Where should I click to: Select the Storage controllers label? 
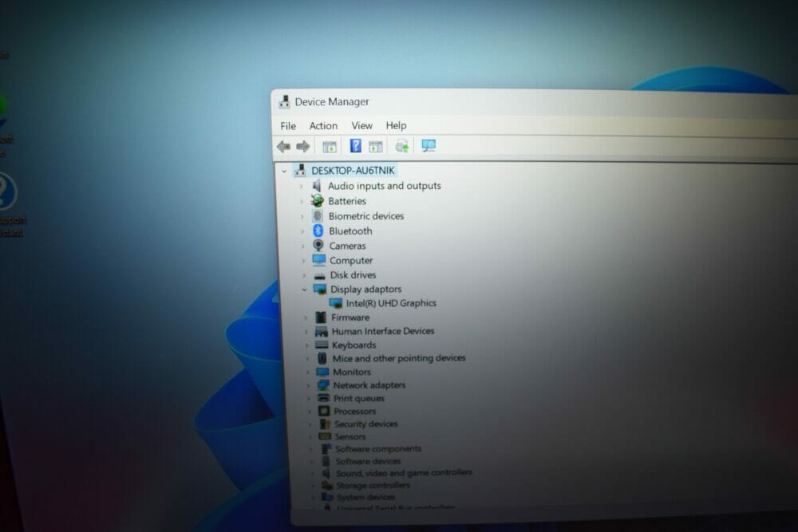pyautogui.click(x=373, y=485)
